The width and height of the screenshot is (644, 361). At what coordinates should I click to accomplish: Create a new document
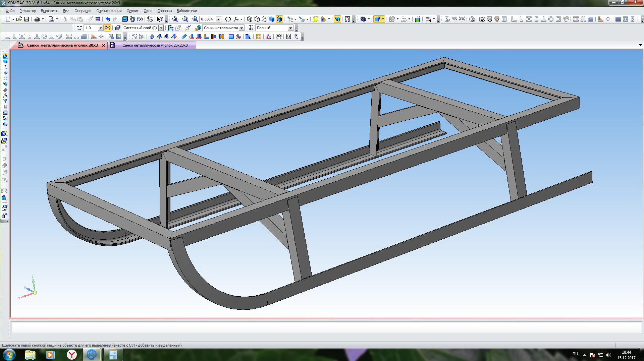tap(8, 19)
